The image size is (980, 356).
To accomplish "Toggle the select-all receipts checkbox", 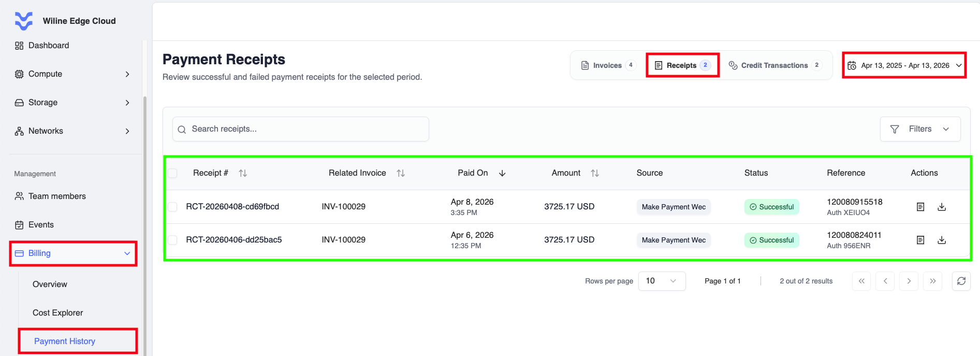I will [173, 173].
